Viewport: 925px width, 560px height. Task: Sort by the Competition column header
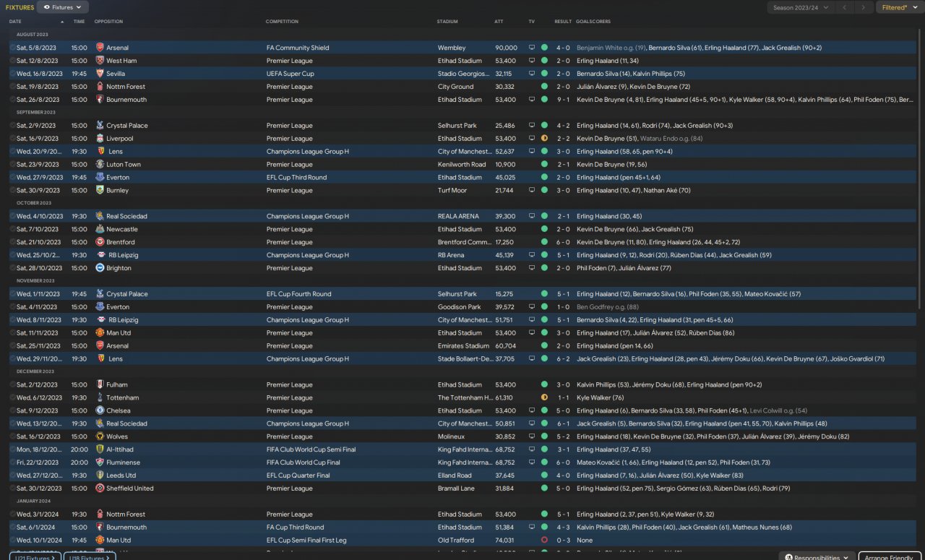tap(282, 22)
